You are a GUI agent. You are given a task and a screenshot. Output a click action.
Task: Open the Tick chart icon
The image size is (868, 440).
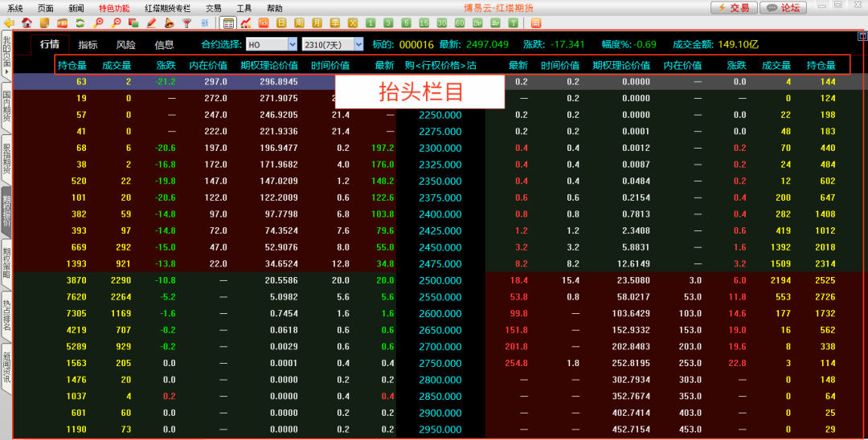[x=264, y=22]
